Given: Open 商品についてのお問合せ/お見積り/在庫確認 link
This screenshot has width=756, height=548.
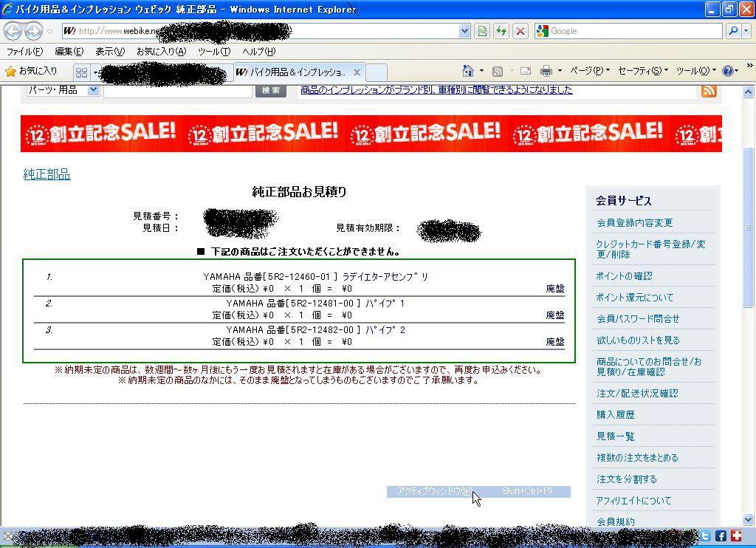Looking at the screenshot, I should [649, 366].
